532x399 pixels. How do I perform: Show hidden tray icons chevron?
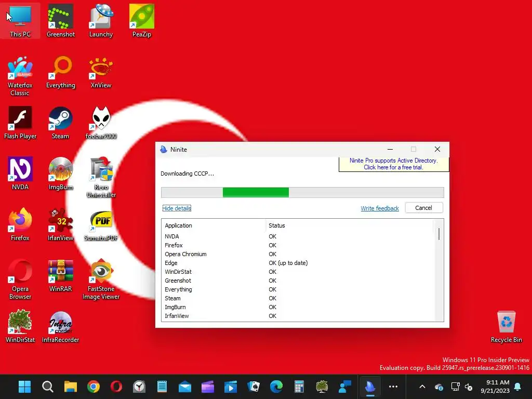[x=422, y=387]
